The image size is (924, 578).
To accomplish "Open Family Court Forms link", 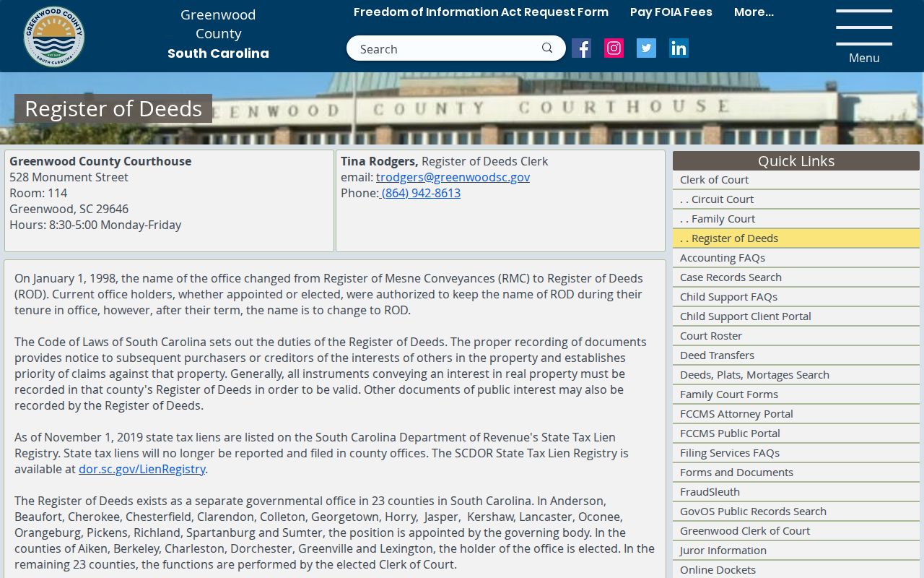I will click(x=796, y=394).
